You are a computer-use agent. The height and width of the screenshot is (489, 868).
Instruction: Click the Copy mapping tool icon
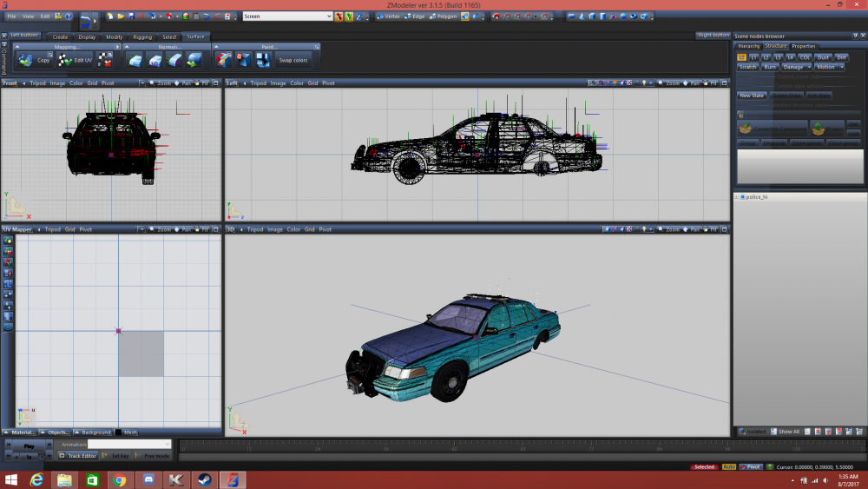coord(26,60)
